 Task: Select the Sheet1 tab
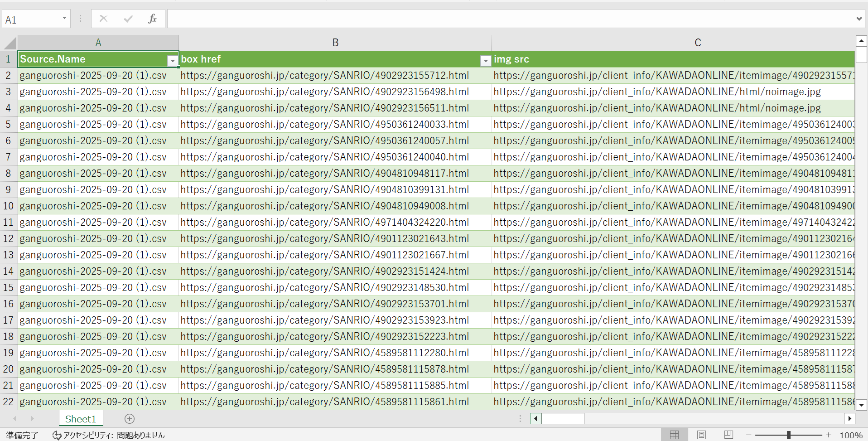(81, 419)
